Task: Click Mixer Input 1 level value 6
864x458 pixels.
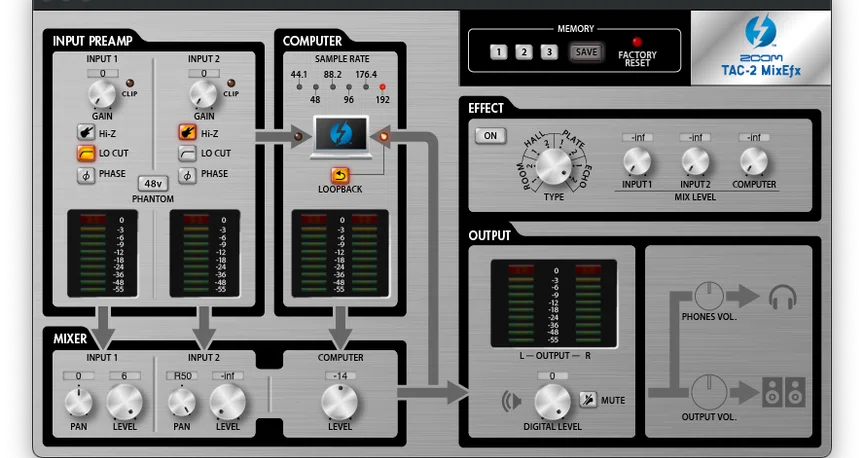Action: (125, 376)
